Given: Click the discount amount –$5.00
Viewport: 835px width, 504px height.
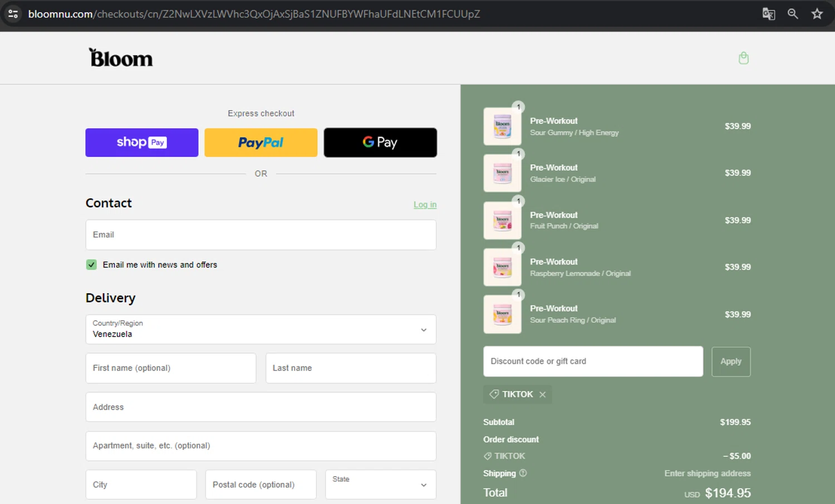Looking at the screenshot, I should [x=737, y=456].
